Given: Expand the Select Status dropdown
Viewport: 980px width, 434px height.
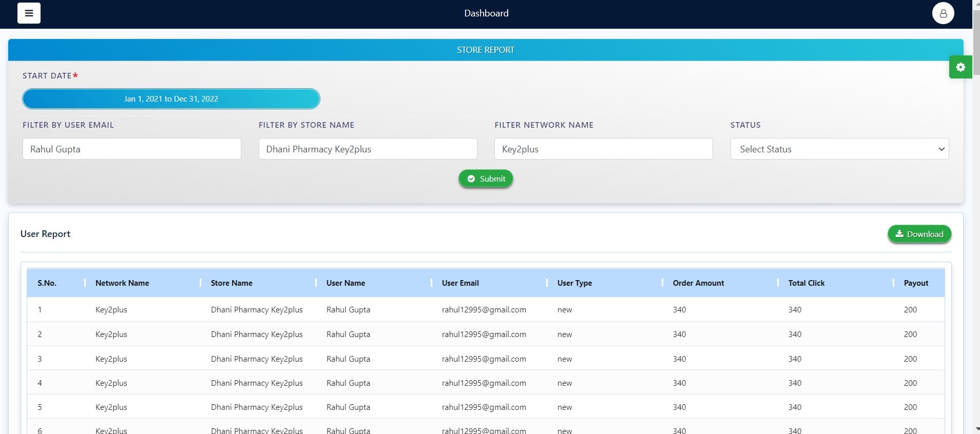Looking at the screenshot, I should (840, 149).
